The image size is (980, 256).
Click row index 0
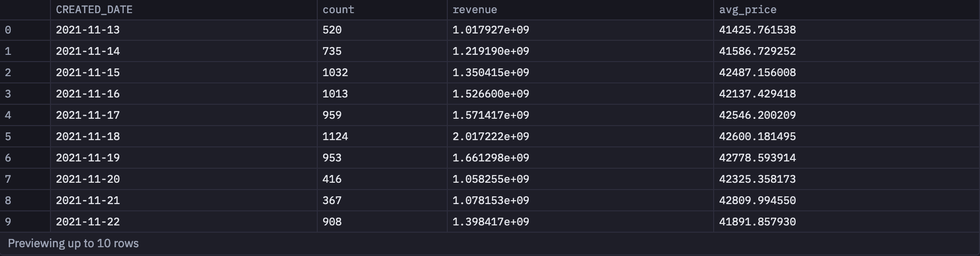[8, 30]
